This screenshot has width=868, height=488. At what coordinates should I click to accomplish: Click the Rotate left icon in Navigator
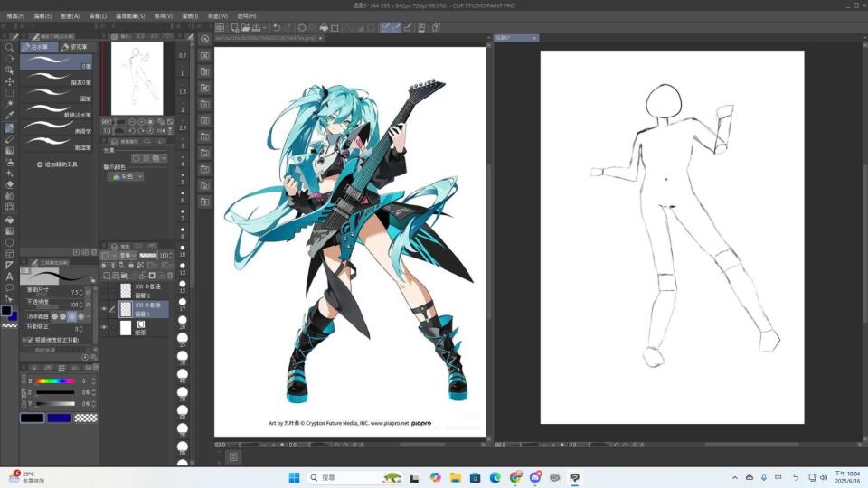[x=132, y=131]
